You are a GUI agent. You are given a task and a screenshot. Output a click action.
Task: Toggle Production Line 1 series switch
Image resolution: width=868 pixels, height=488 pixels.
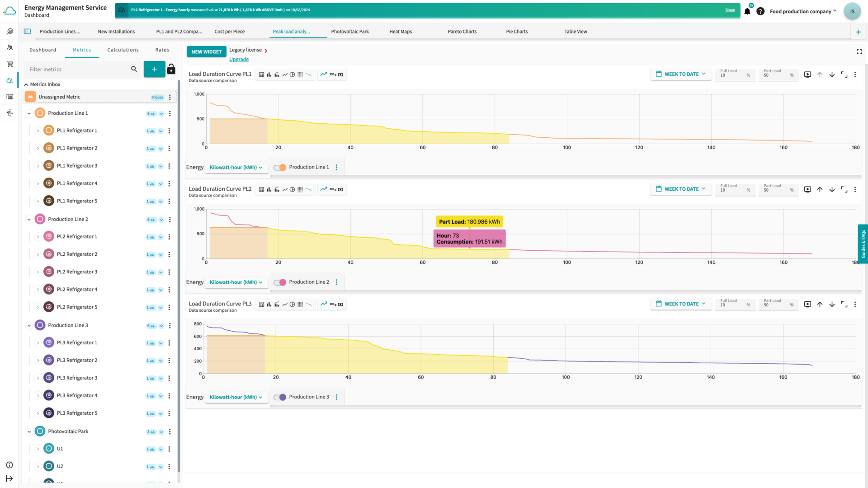pyautogui.click(x=280, y=168)
